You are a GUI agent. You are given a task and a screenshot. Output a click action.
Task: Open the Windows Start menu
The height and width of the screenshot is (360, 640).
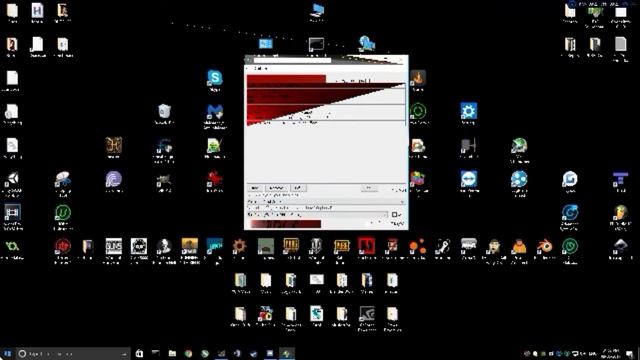click(x=7, y=353)
